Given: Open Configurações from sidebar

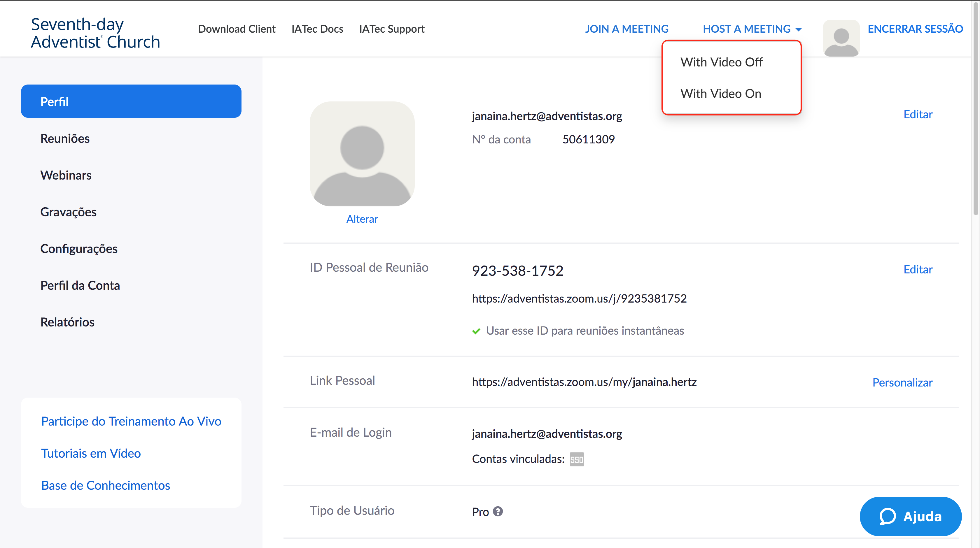Looking at the screenshot, I should (79, 248).
